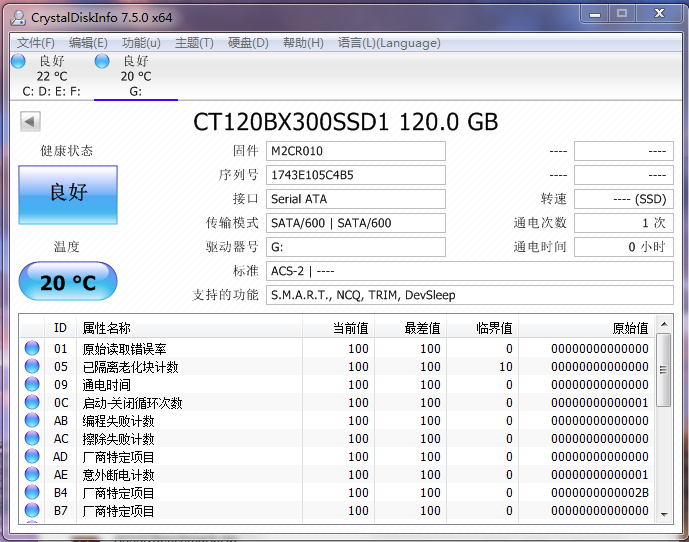689x542 pixels.
Task: Sort by the 当前值 column header
Action: click(x=338, y=327)
